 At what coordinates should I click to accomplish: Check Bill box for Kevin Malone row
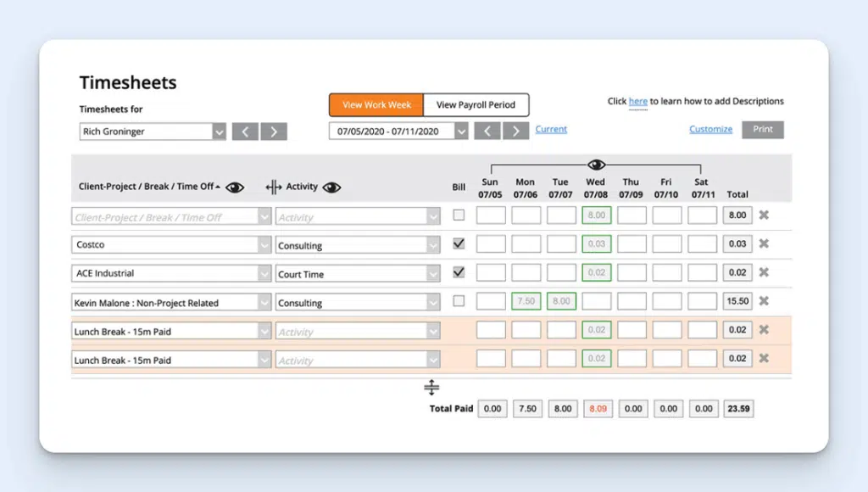(459, 301)
